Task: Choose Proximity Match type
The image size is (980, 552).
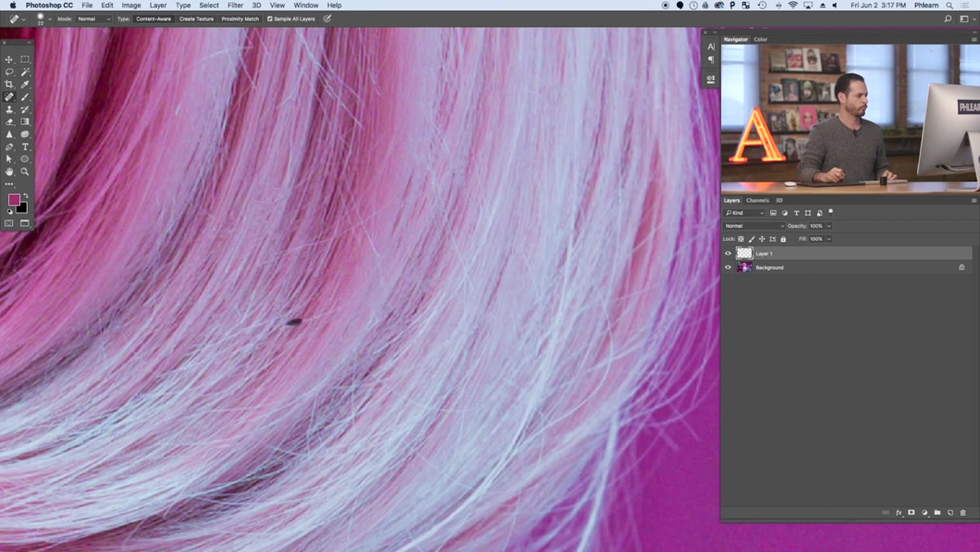Action: point(240,19)
